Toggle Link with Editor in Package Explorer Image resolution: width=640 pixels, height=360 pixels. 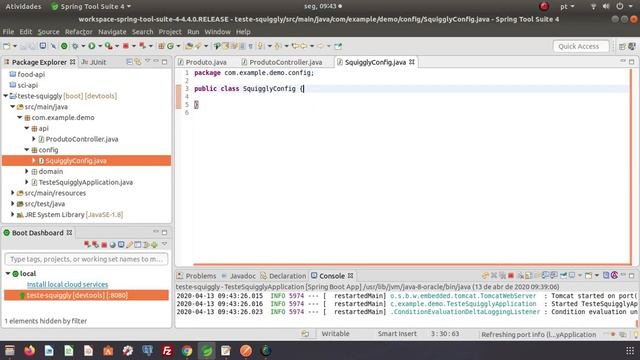[138, 62]
